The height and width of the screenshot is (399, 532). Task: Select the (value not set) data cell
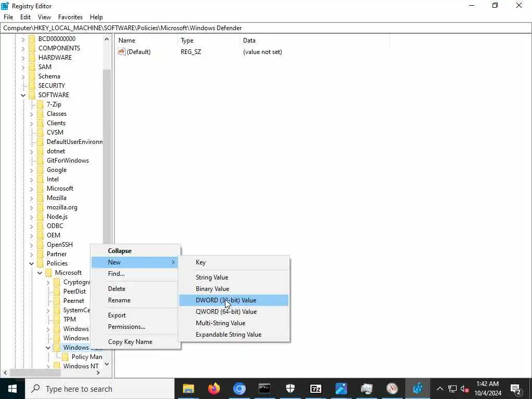[x=262, y=52]
